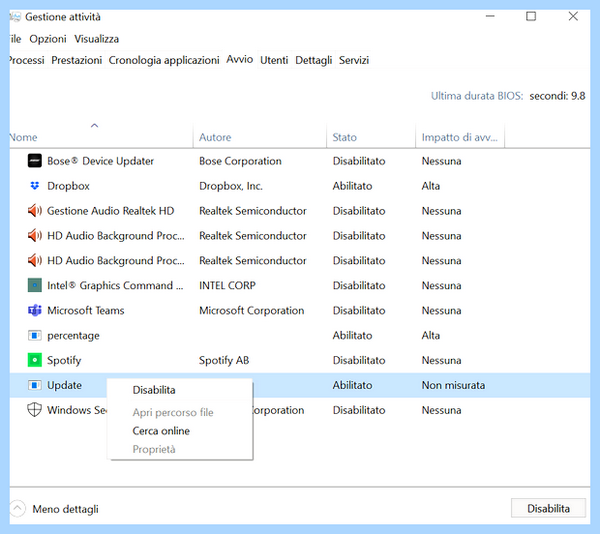Select the Dropbox row name

[68, 186]
